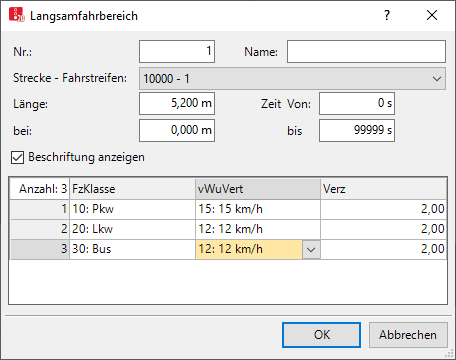
Task: Click the Abbrechen button
Action: (408, 335)
